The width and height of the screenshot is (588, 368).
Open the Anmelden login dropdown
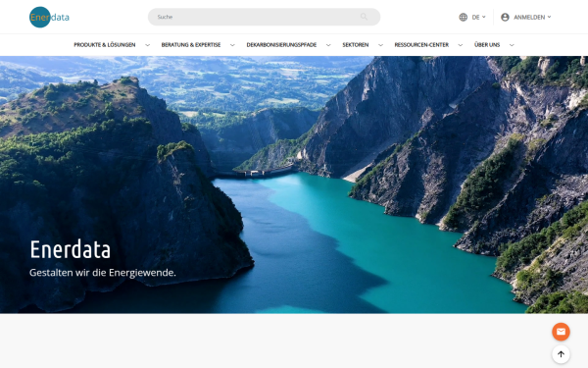pyautogui.click(x=532, y=17)
